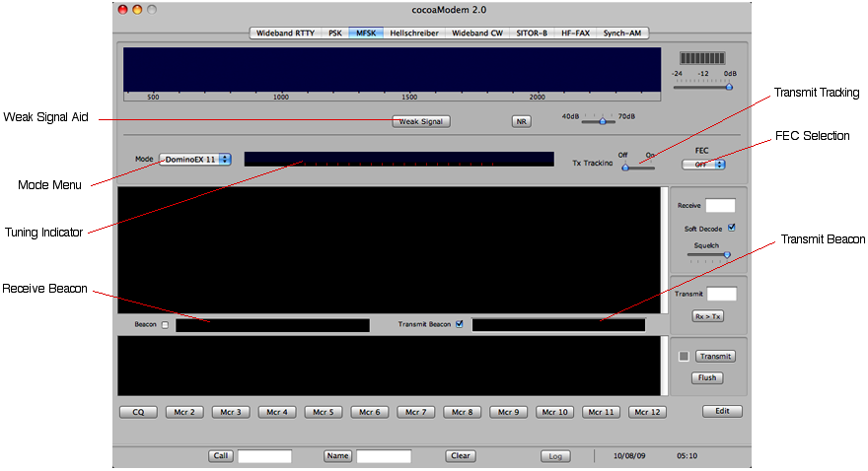
Task: Click the input level attenuator slider
Action: [x=703, y=87]
